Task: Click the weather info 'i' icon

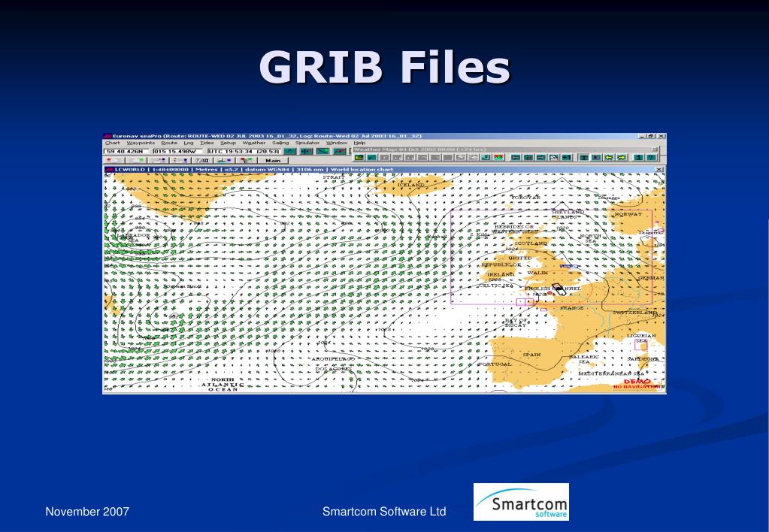Action: (638, 157)
